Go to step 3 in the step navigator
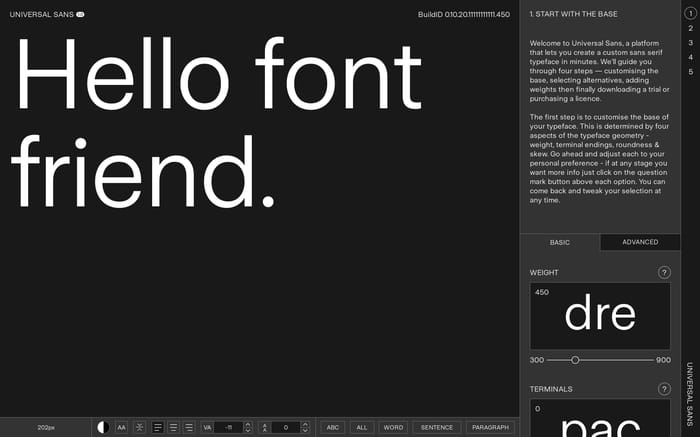Image resolution: width=700 pixels, height=437 pixels. (690, 43)
